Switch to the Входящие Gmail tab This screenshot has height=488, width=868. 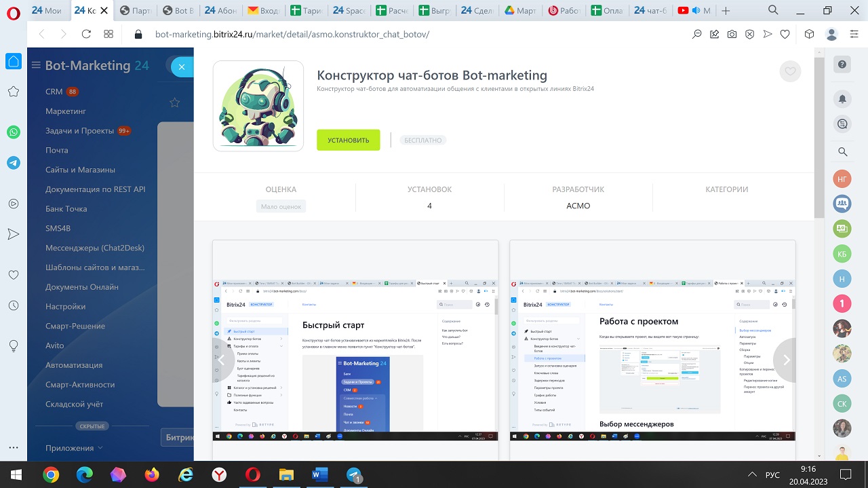click(264, 10)
